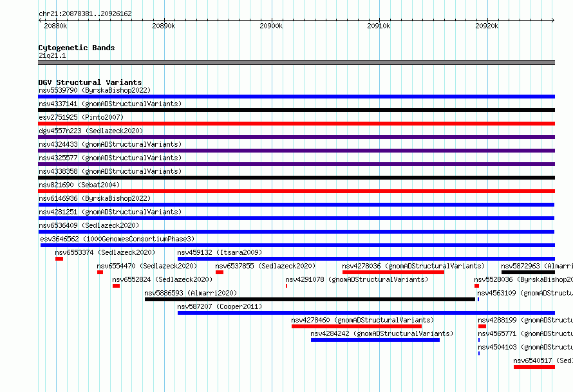
Task: Open the esv3646562 (1000GenomesConsortiumPhase3) label
Action: coord(117,239)
